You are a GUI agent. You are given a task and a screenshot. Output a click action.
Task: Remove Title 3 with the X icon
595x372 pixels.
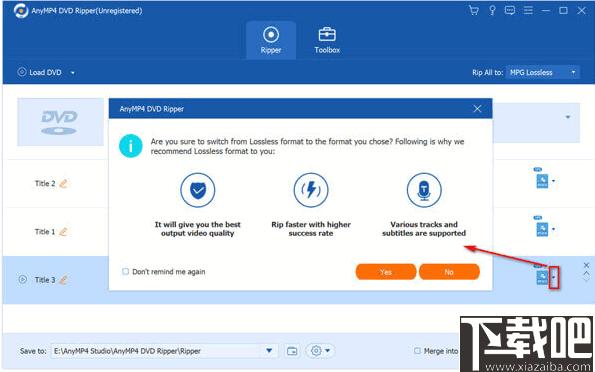point(586,265)
